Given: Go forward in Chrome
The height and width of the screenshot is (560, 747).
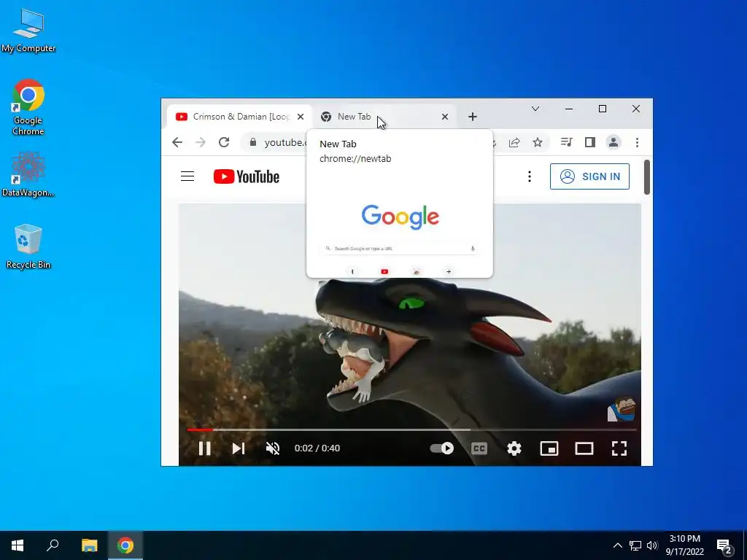Looking at the screenshot, I should click(x=201, y=142).
